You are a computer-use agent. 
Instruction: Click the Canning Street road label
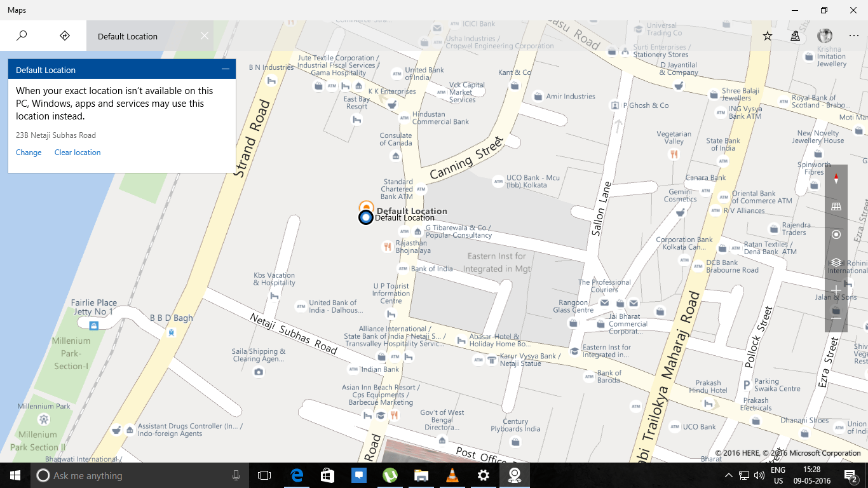[466, 158]
